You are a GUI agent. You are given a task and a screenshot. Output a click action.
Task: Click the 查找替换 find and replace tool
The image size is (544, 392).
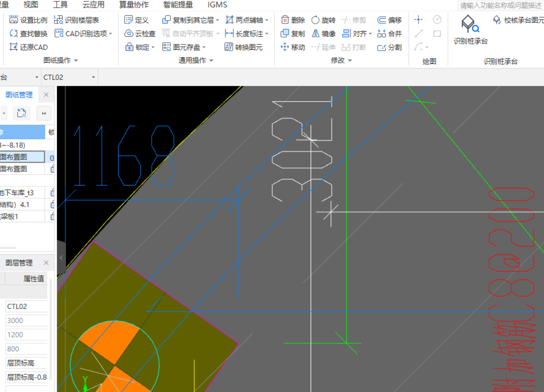(28, 33)
